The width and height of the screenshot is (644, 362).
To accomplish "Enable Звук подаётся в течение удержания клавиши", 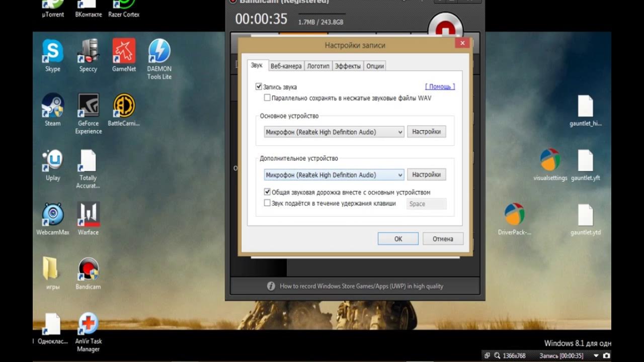I will (267, 203).
